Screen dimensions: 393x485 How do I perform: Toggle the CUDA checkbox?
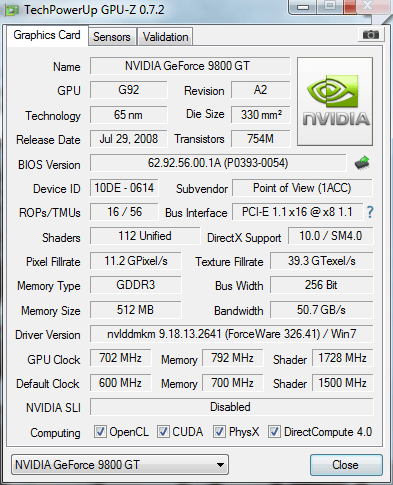click(x=163, y=431)
